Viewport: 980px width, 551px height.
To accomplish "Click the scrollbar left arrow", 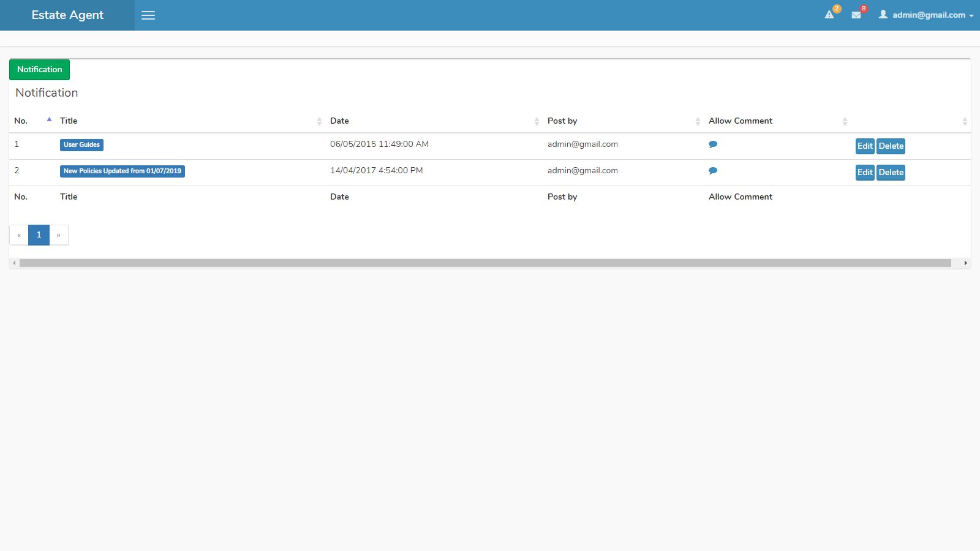I will click(14, 263).
